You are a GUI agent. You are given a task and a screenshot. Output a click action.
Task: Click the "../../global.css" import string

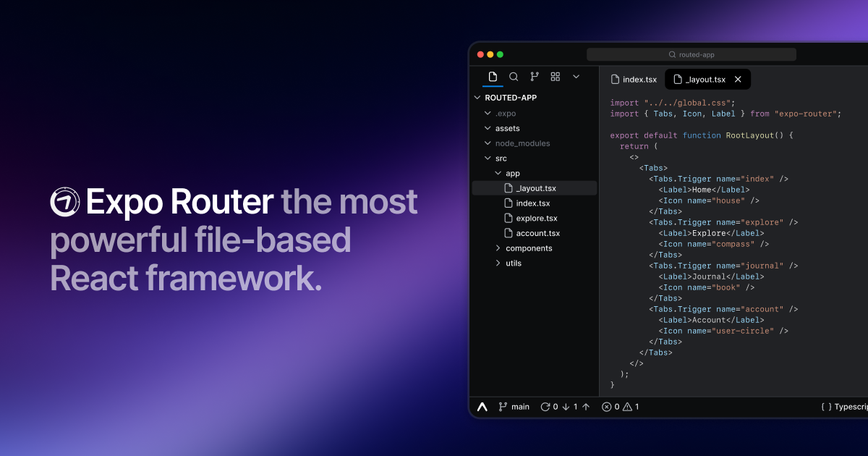pyautogui.click(x=687, y=103)
